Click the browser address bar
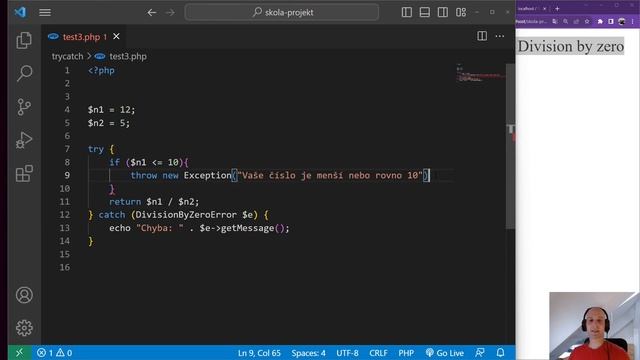This screenshot has width=640, height=360. (531, 21)
